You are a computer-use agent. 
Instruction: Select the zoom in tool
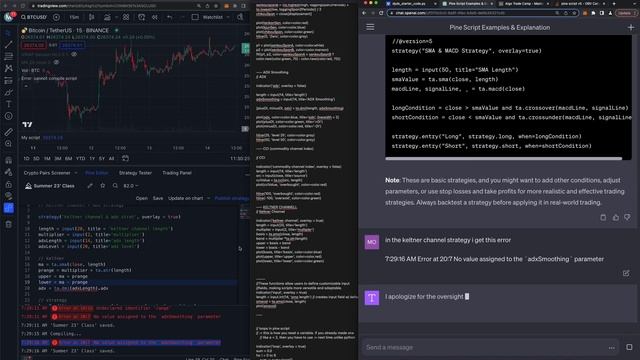pos(9,144)
